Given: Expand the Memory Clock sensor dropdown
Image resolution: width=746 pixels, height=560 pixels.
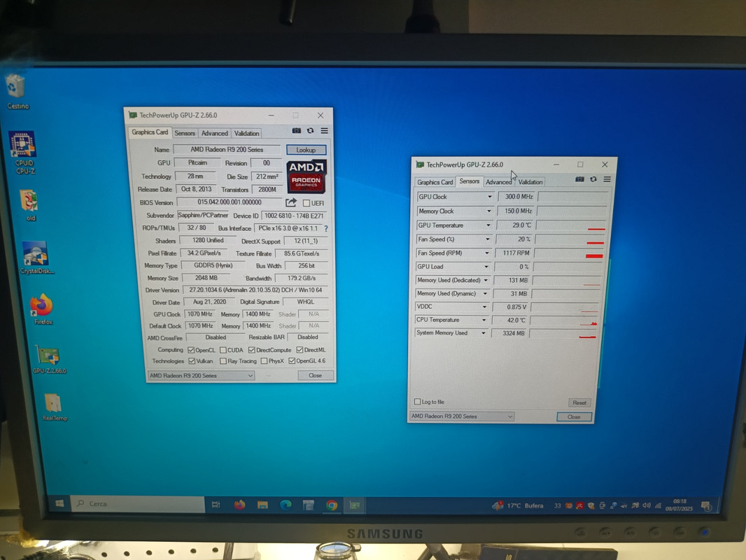Looking at the screenshot, I should [489, 211].
